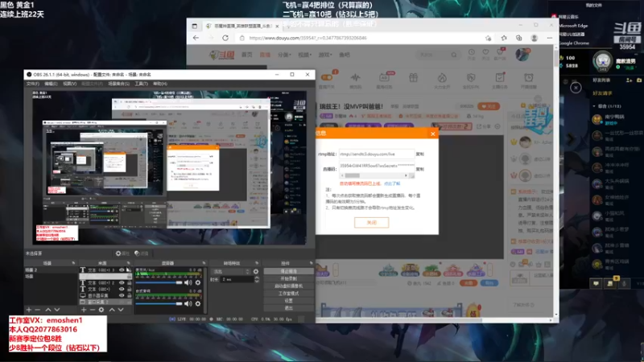Adjust the desktop audio volume slider
This screenshot has width=644, height=362.
coord(159,304)
